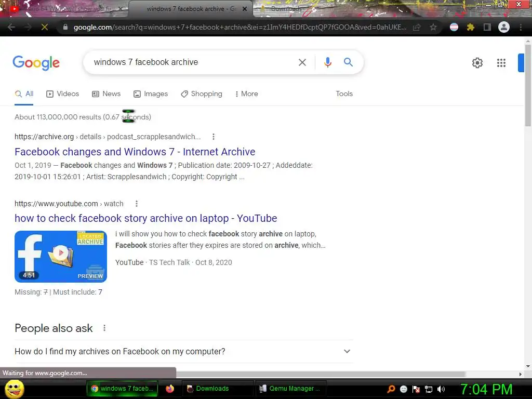This screenshot has width=532, height=399.
Task: Open Firefox from the taskbar
Action: click(x=170, y=389)
